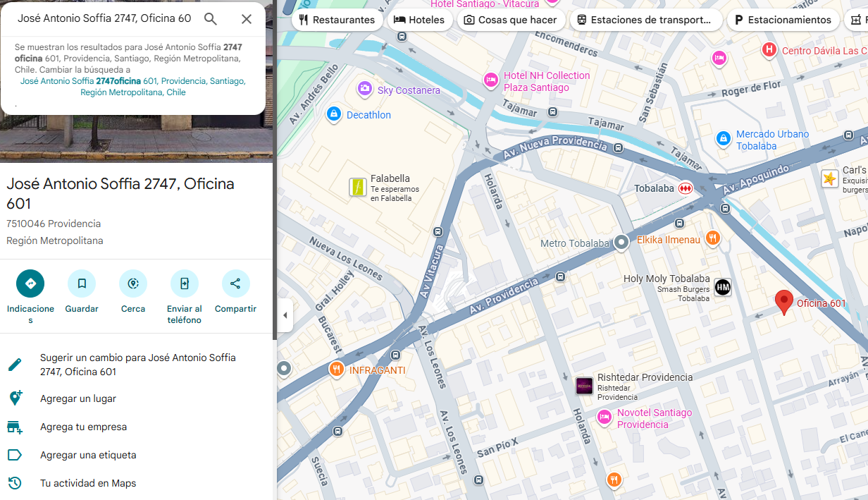The width and height of the screenshot is (868, 500).
Task: Open the Sky Costanera shopping marker
Action: tap(365, 89)
